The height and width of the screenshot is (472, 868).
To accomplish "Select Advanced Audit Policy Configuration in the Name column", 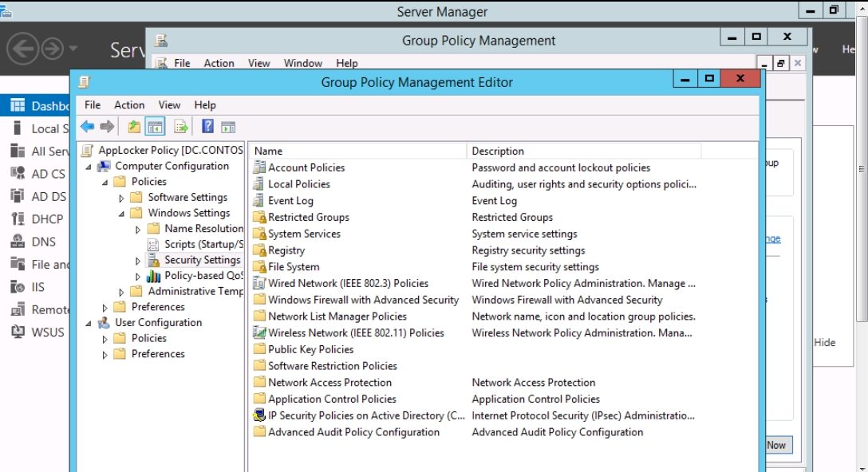I will 353,432.
